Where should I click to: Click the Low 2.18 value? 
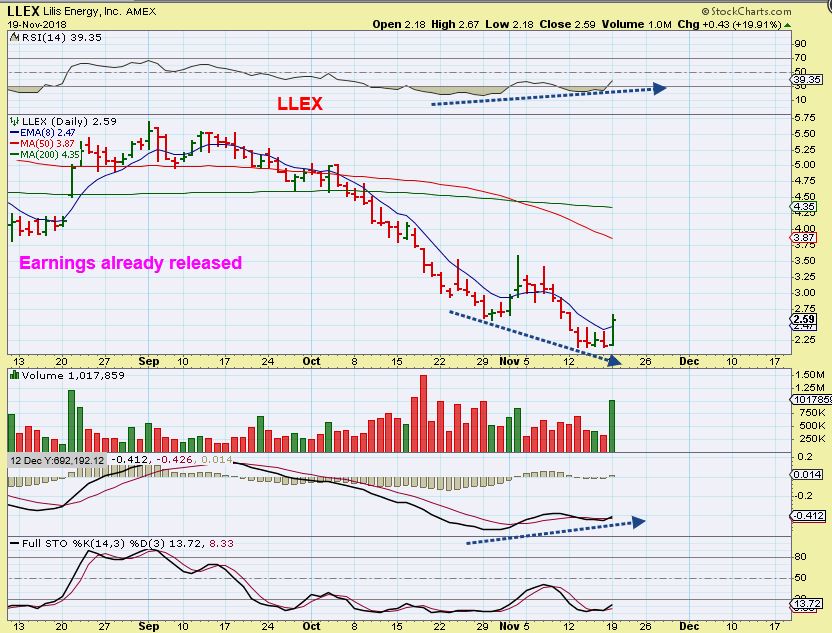coord(509,24)
